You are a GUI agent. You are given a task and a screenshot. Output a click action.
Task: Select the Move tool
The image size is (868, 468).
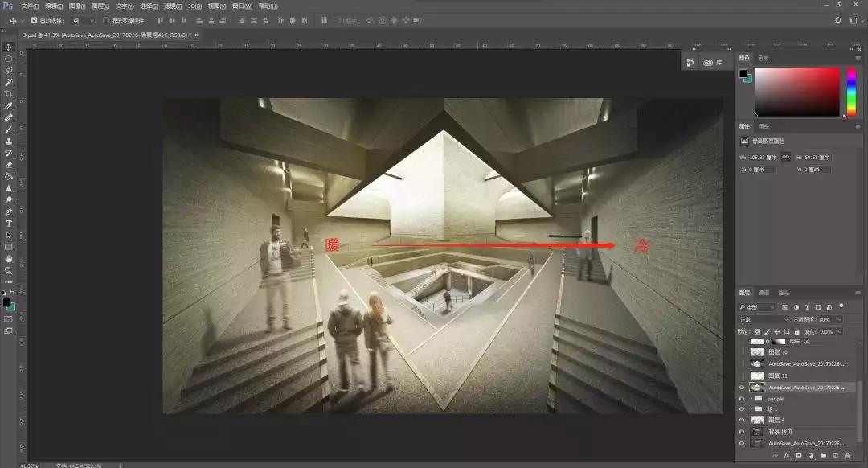(10, 47)
